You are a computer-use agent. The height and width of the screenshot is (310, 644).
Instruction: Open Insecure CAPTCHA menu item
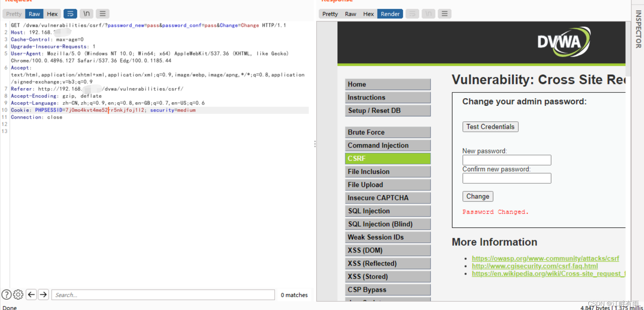[x=388, y=198]
